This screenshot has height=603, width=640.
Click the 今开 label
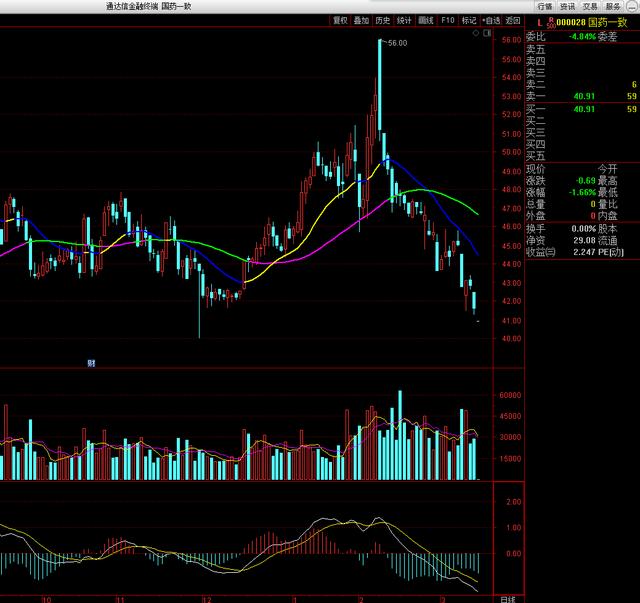point(607,169)
